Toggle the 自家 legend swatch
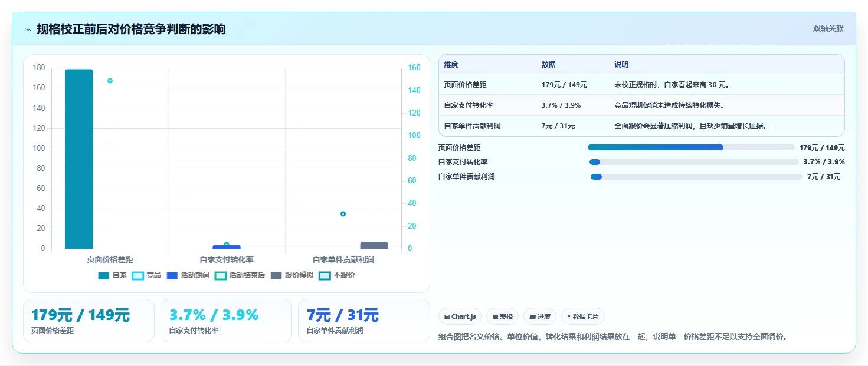868x366 pixels. point(104,275)
